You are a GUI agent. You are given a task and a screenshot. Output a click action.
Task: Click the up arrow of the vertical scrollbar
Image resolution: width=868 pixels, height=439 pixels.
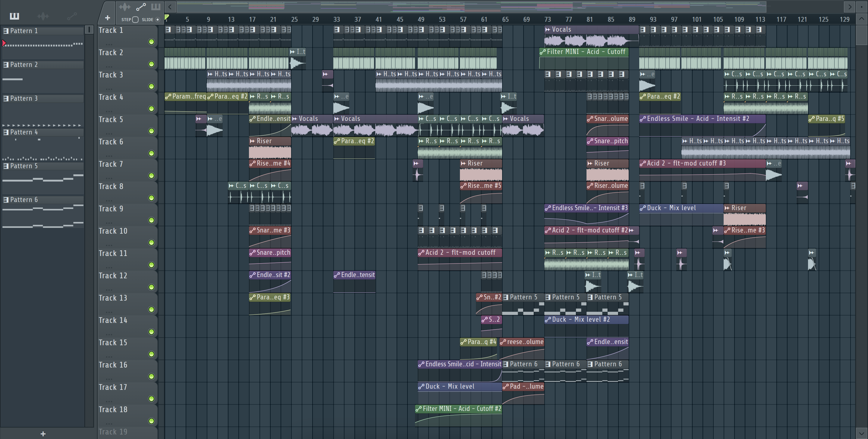pyautogui.click(x=862, y=19)
